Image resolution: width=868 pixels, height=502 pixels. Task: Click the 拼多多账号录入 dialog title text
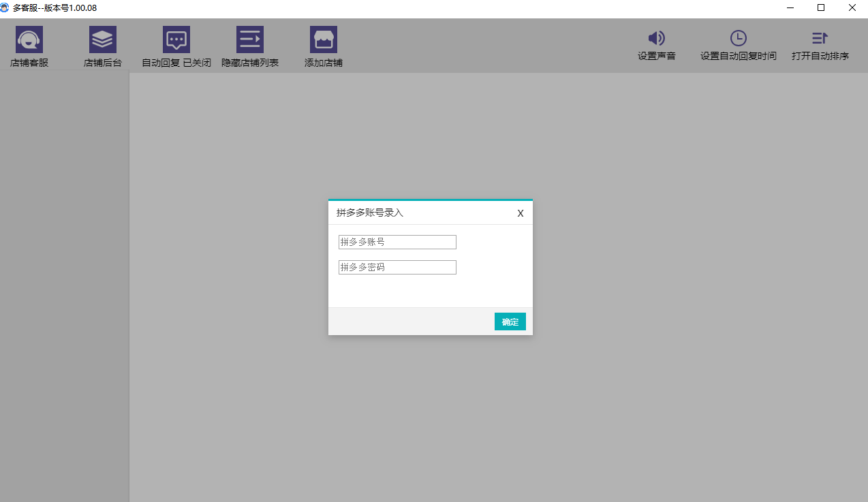tap(370, 213)
